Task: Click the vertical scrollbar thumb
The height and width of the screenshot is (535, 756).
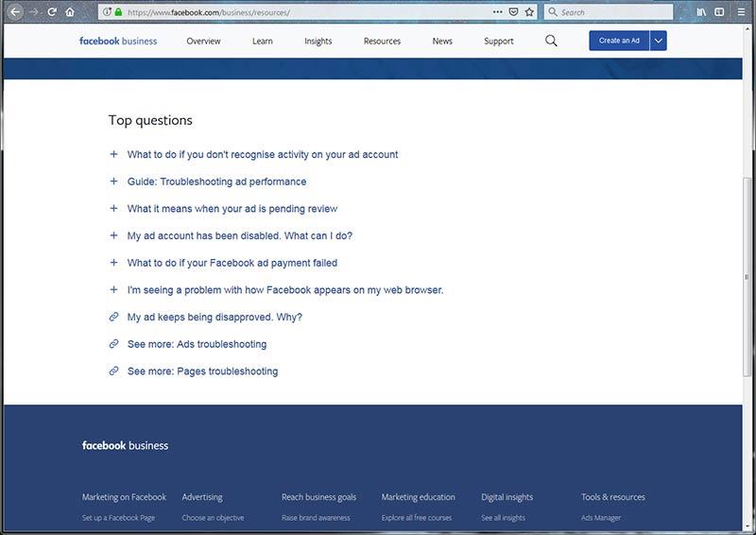Action: pyautogui.click(x=747, y=277)
